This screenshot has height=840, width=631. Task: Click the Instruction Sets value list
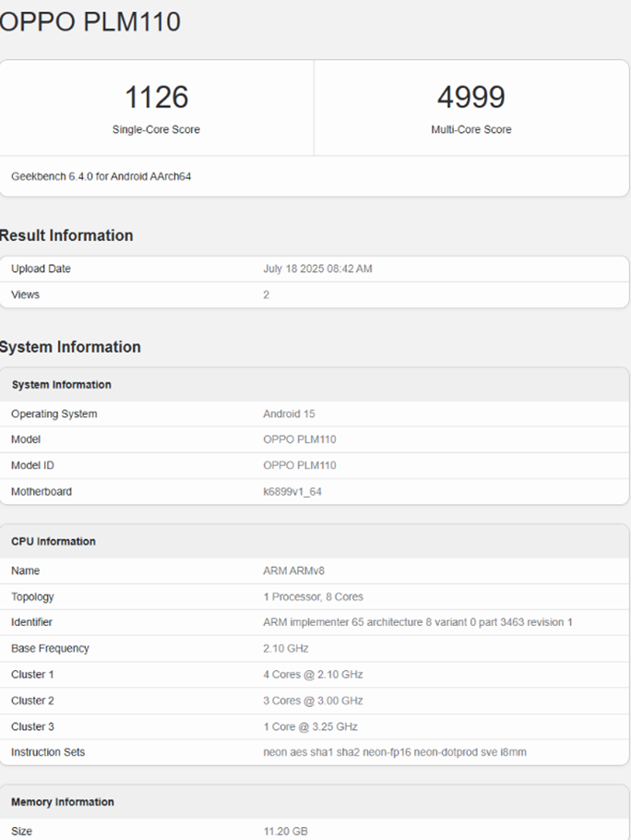coord(395,752)
